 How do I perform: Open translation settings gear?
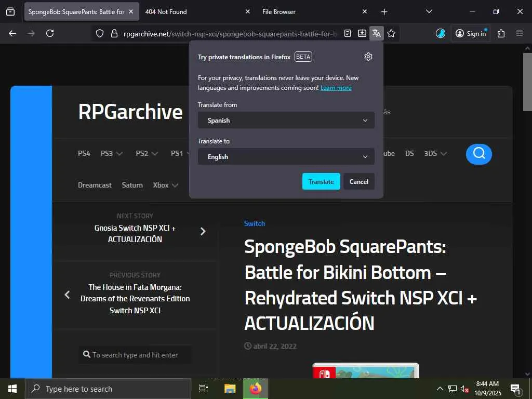pos(368,57)
